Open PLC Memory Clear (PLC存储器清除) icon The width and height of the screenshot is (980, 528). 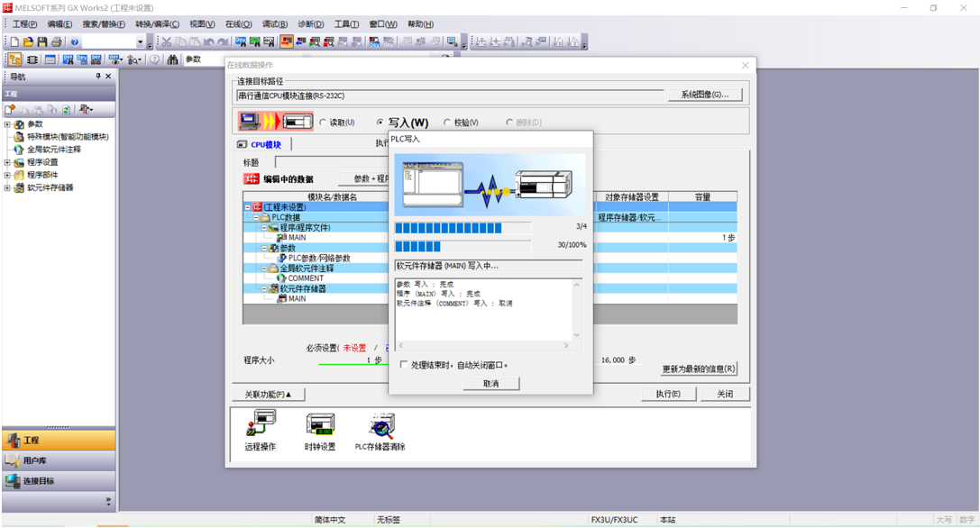point(380,425)
